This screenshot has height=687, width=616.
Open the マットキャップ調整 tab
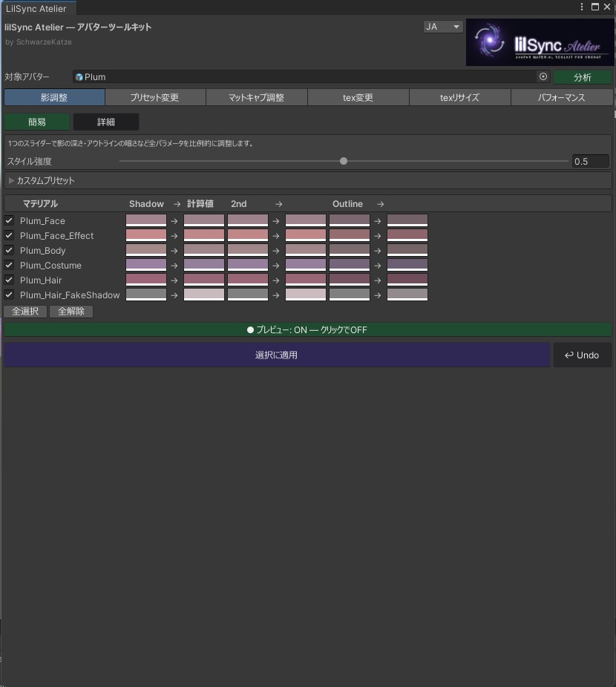coord(256,96)
